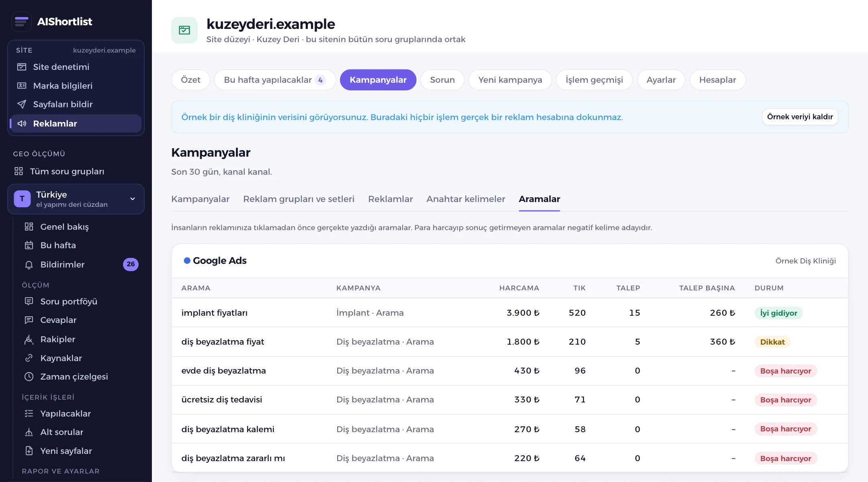This screenshot has height=482, width=868.
Task: Click the Kaynaklar link icon
Action: [29, 358]
